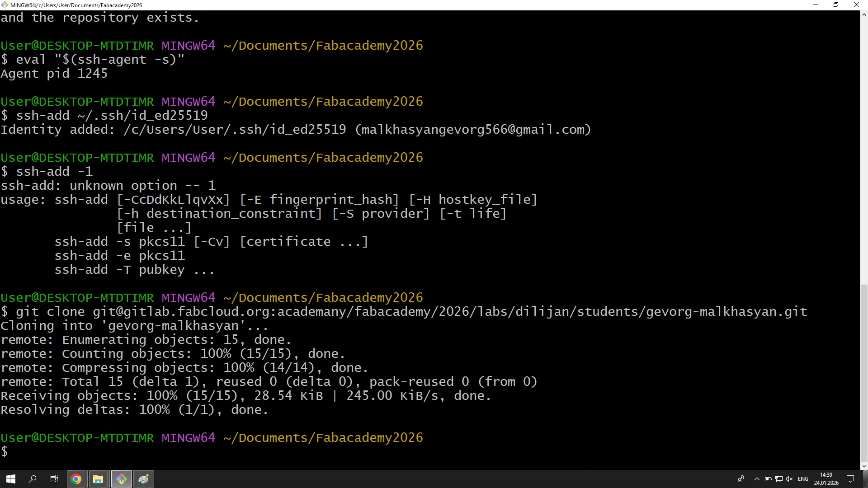This screenshot has width=868, height=488.
Task: Click the taskbar search magnifier icon
Action: pyautogui.click(x=33, y=479)
